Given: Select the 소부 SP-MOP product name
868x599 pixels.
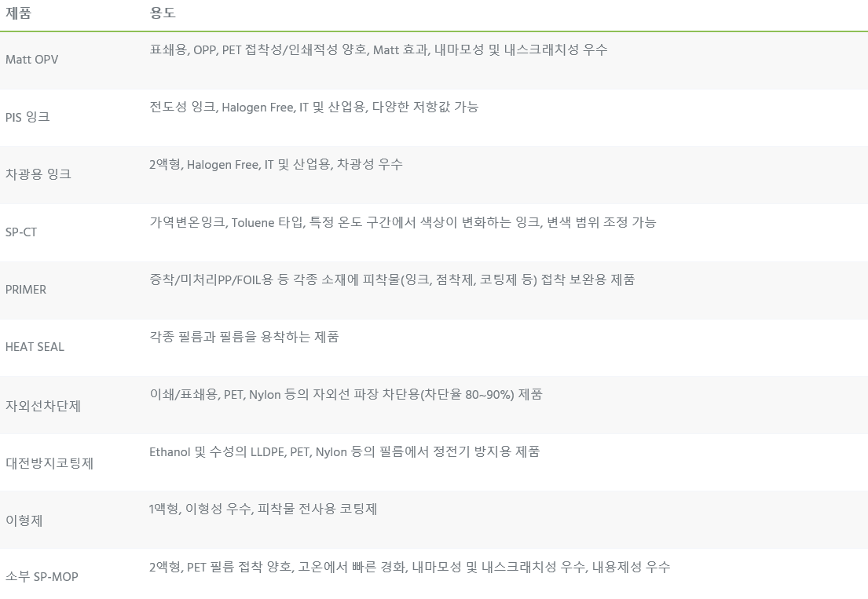Looking at the screenshot, I should tap(42, 576).
